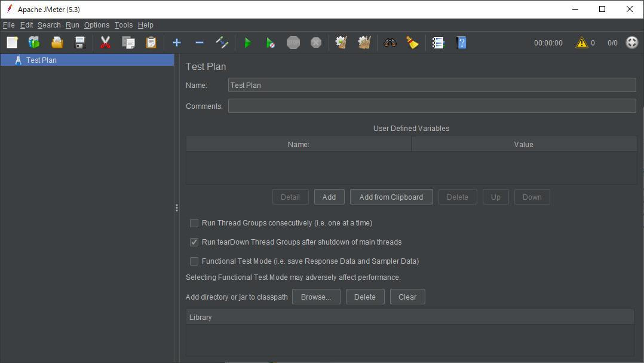Open Search with binoculars icon
This screenshot has width=644, height=363.
click(390, 42)
